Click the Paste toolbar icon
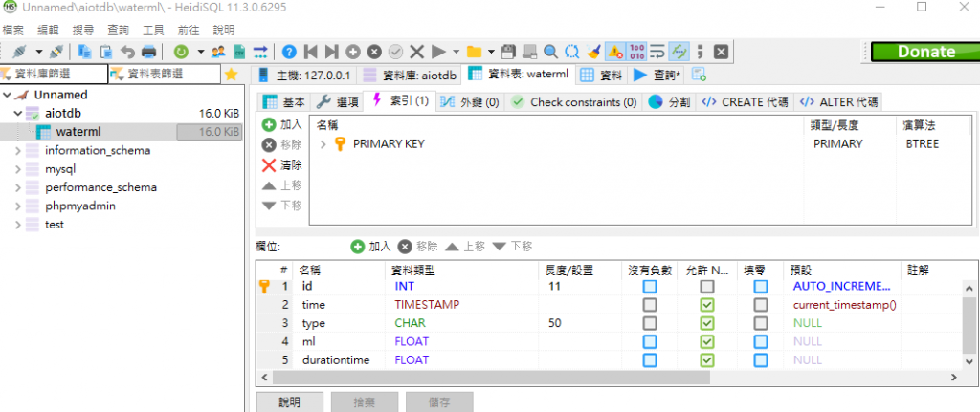 (x=107, y=52)
